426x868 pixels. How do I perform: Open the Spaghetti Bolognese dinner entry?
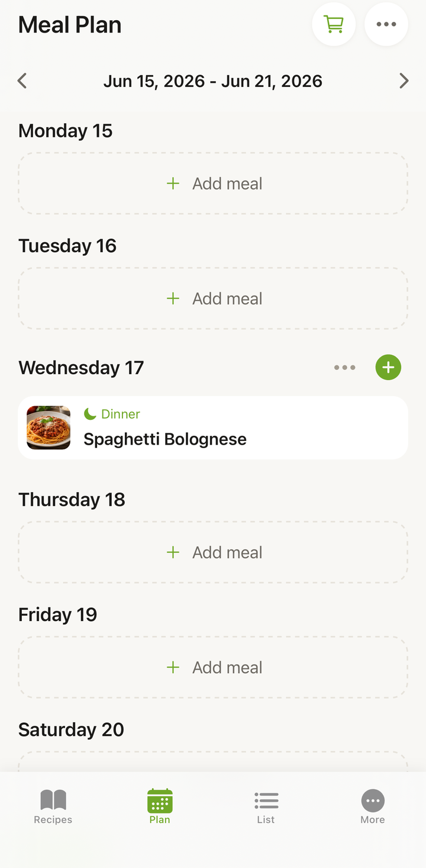coord(213,427)
